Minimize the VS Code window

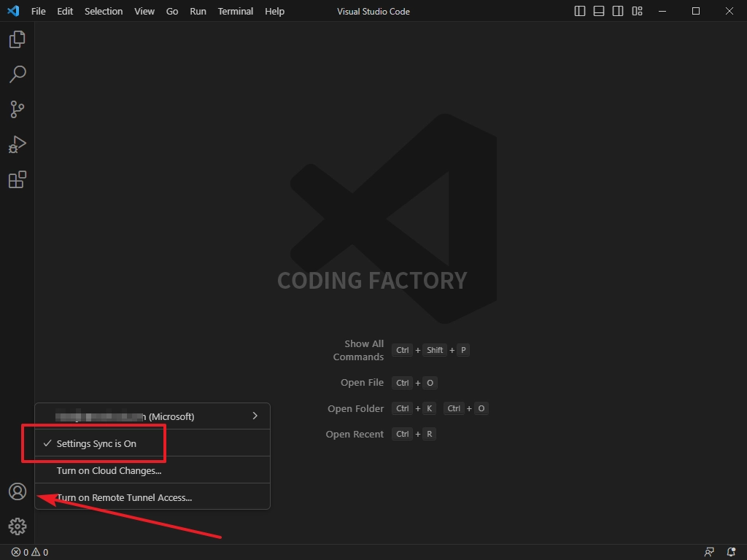click(x=662, y=11)
